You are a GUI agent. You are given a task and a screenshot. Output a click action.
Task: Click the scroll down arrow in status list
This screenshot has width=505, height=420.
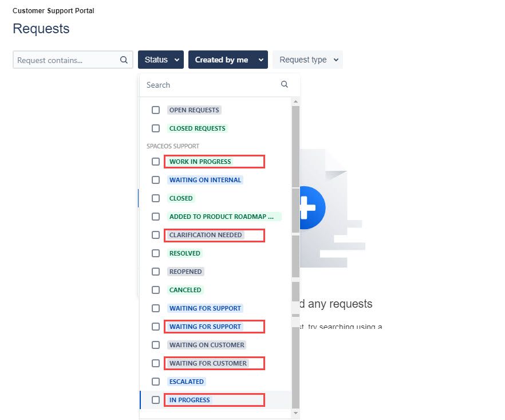(x=295, y=413)
